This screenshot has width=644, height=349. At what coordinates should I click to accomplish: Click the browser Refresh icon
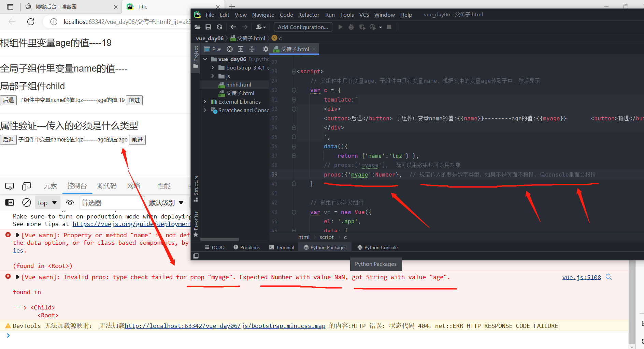click(x=31, y=22)
